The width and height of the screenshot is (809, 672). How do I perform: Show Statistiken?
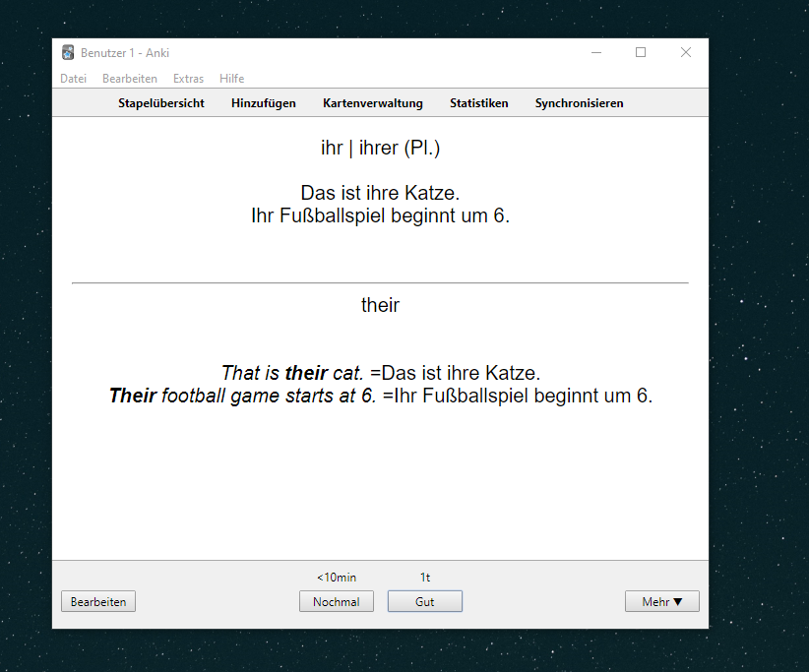coord(478,103)
